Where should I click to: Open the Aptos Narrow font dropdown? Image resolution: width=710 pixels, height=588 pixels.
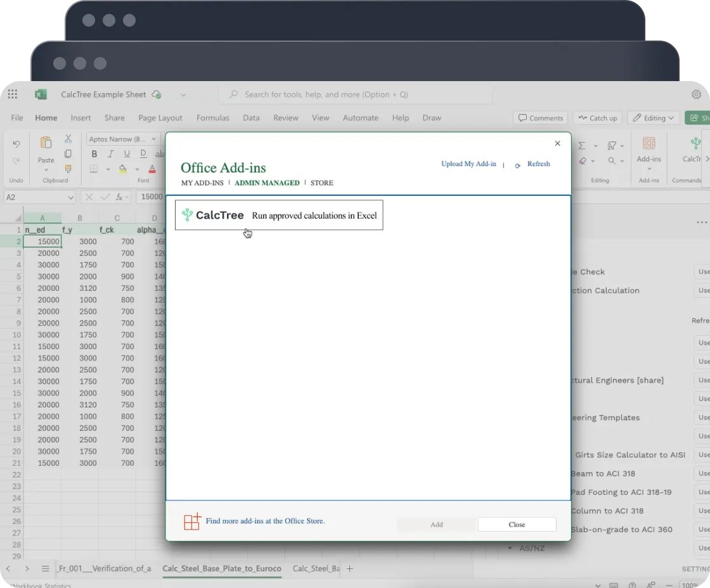pyautogui.click(x=154, y=139)
